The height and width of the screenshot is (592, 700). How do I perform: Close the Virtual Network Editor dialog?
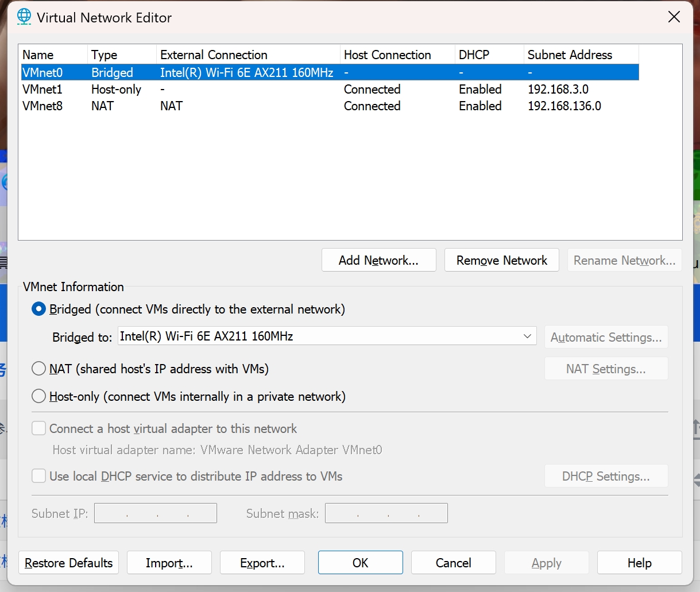(x=674, y=17)
